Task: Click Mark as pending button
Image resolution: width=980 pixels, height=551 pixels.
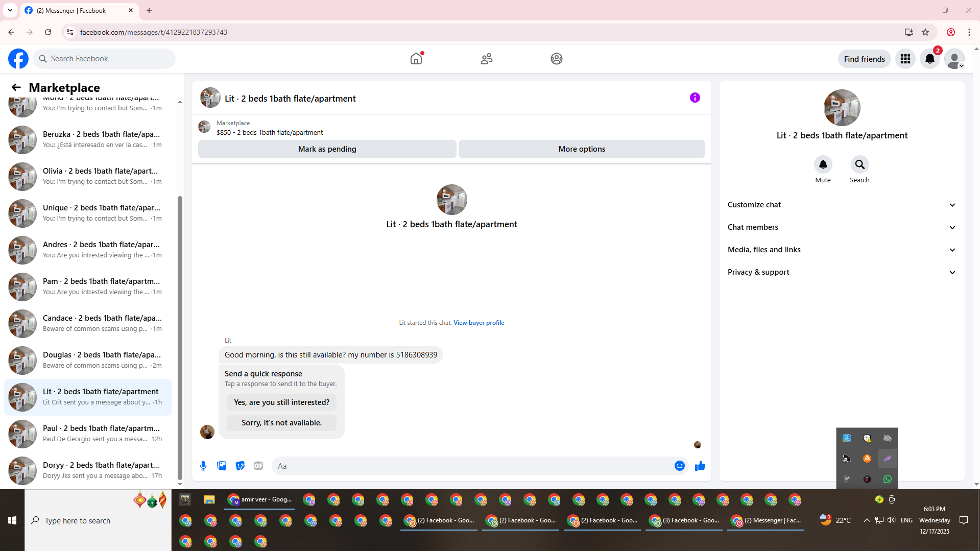Action: [x=327, y=149]
